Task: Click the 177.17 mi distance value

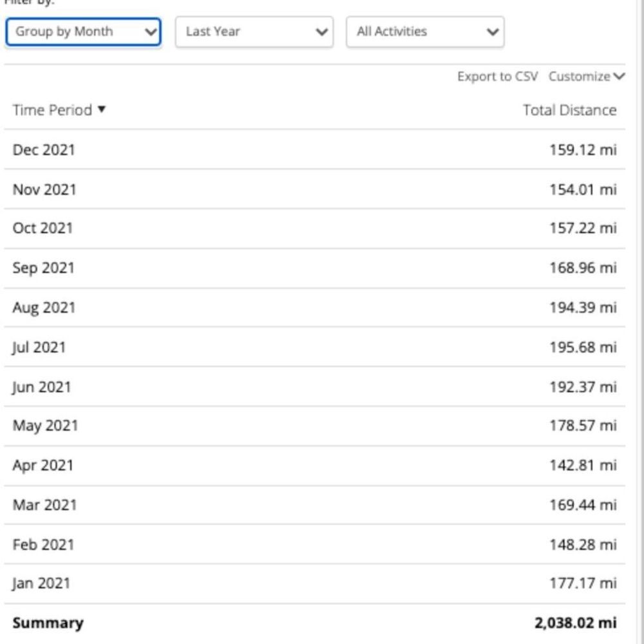Action: (583, 583)
